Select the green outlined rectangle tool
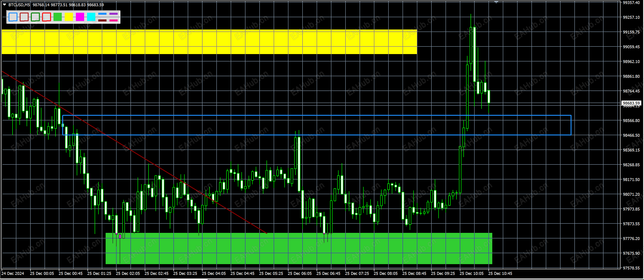Screen dimensions: 644x280 tap(35, 17)
